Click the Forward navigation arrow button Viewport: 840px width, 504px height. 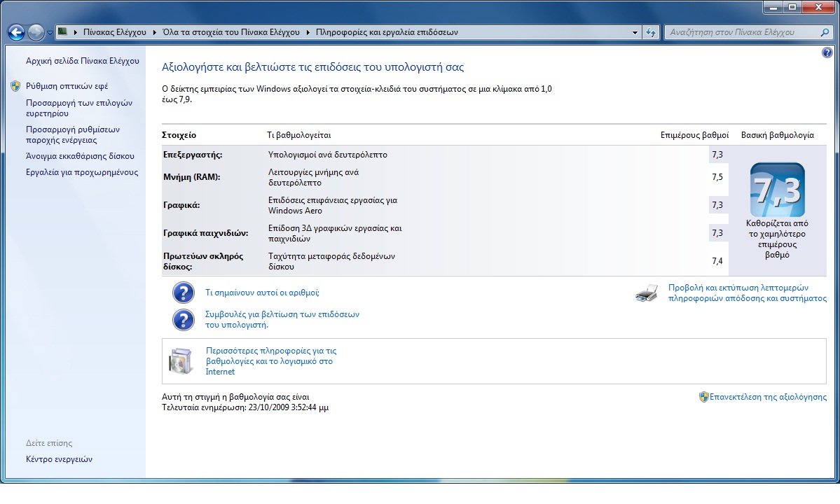coord(36,33)
